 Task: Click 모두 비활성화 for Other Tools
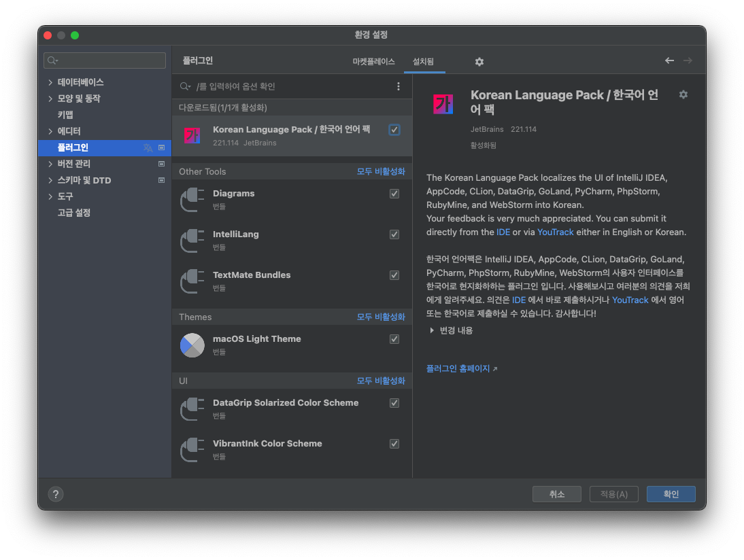381,172
